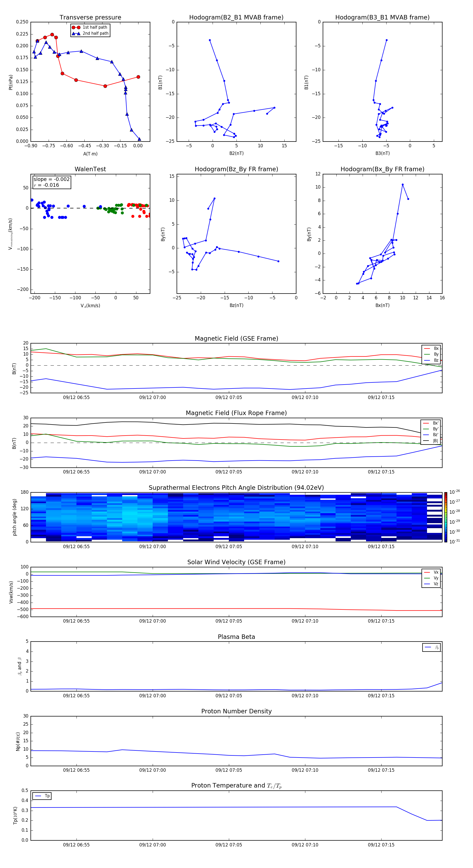
Task: Click 'Hodogram(B2_B1 MVAB frame)' title
Action: coord(236,18)
